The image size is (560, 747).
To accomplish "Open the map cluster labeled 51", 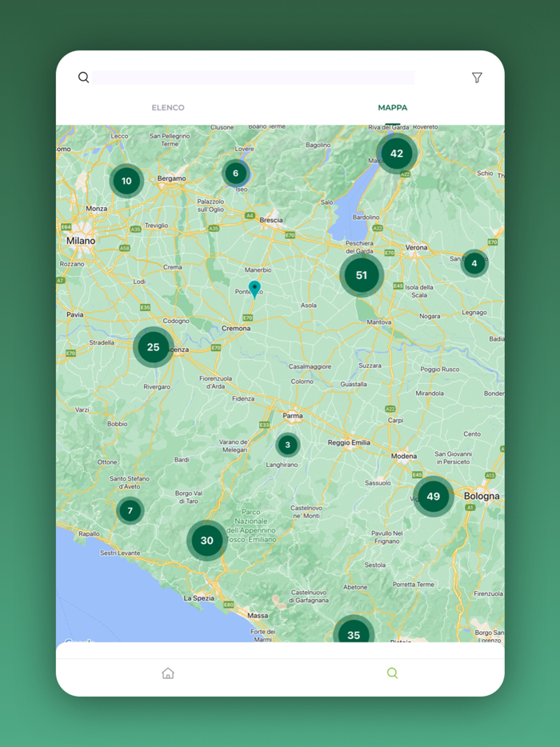I will coord(362,275).
